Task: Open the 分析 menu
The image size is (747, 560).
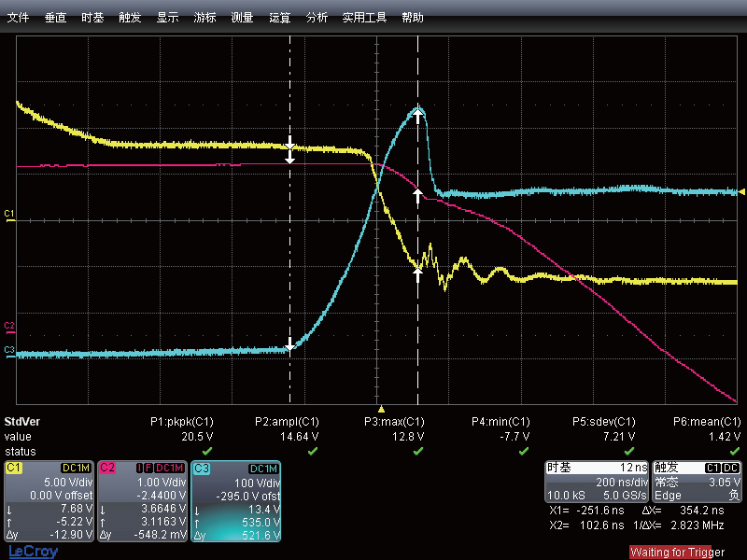Action: click(317, 18)
